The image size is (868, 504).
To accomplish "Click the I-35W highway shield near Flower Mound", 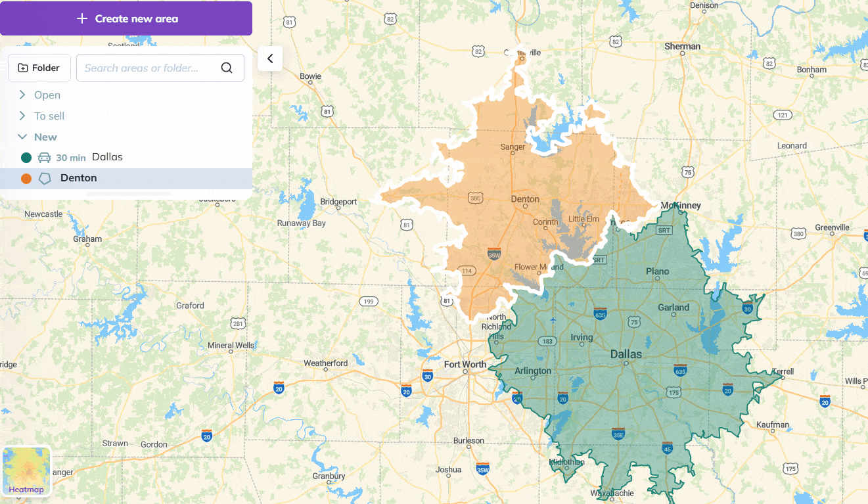I will coord(494,254).
